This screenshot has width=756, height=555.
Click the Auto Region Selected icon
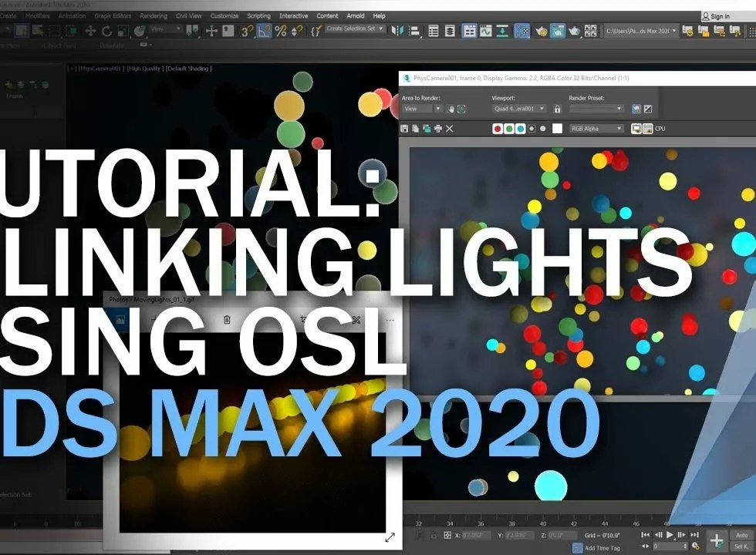click(461, 109)
